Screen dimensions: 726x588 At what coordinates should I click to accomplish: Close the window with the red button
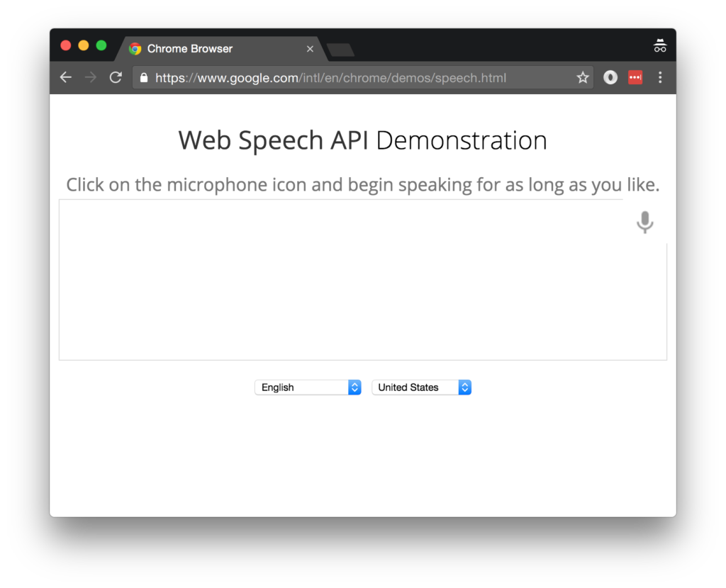[x=66, y=45]
